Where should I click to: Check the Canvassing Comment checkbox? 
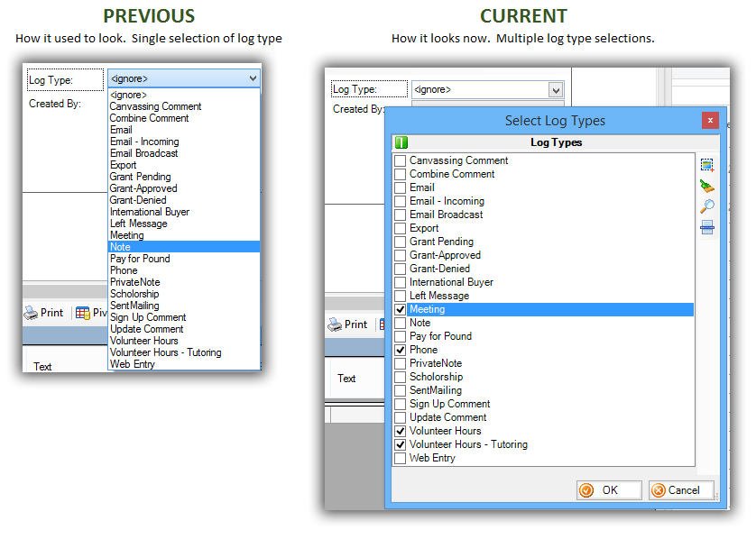(401, 160)
